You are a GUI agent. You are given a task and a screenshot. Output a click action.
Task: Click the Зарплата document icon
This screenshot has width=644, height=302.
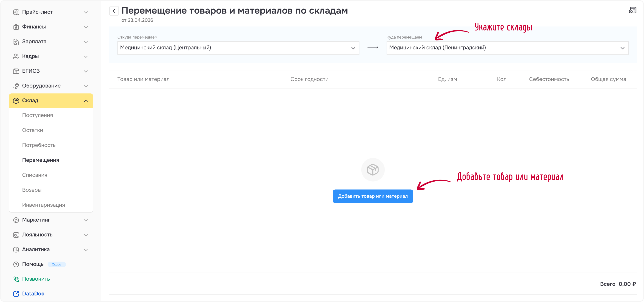point(16,42)
